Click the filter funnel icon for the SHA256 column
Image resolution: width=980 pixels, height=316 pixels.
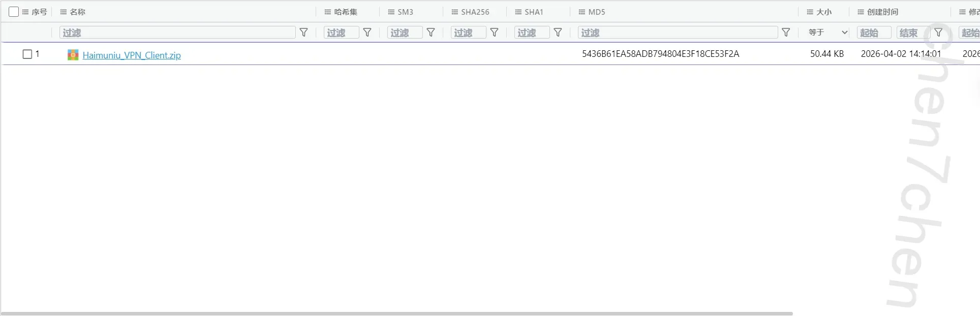click(x=494, y=33)
